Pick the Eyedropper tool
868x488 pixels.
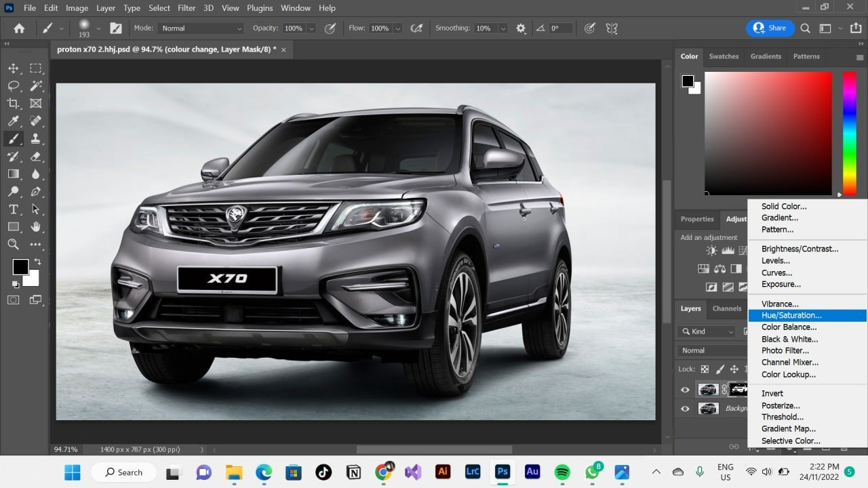tap(14, 121)
